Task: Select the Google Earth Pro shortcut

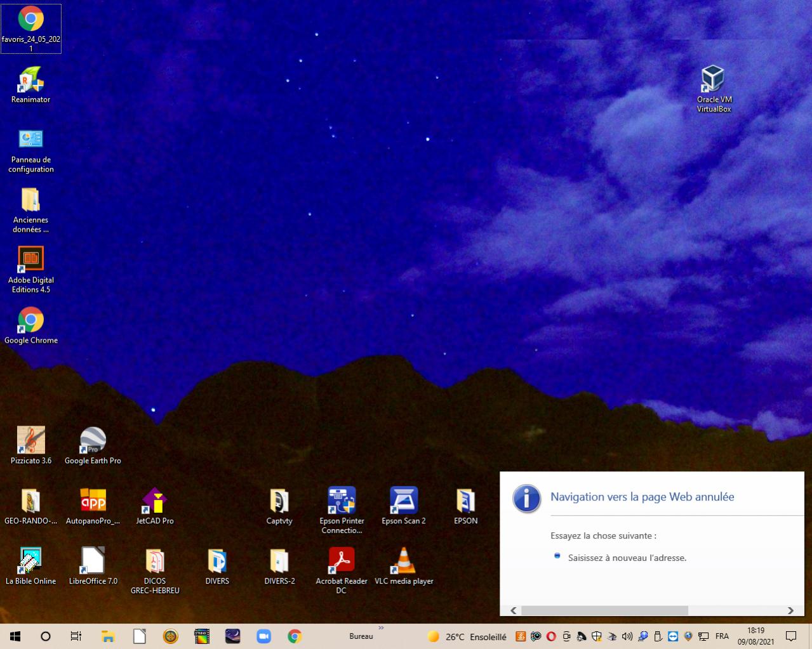Action: coord(93,445)
